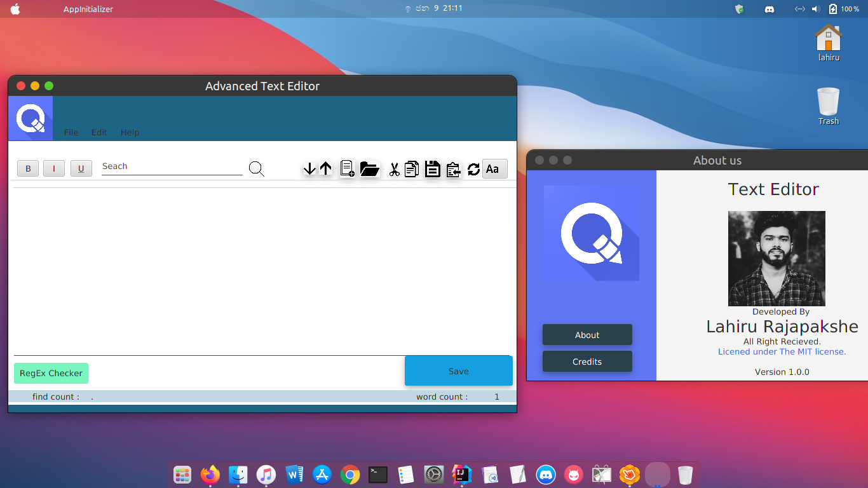Open font settings with the Aa icon
The width and height of the screenshot is (868, 488).
494,168
